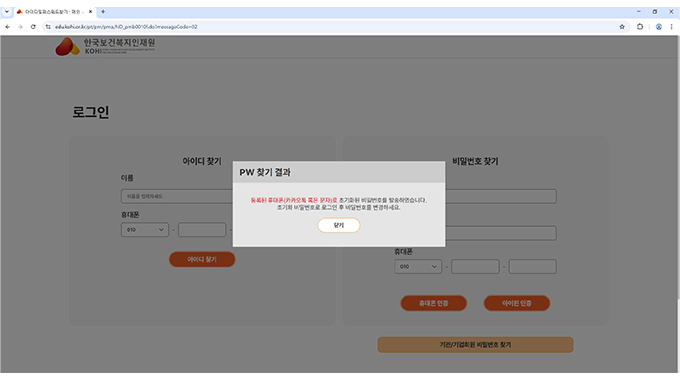The image size is (680, 380).
Task: Open the browser profile icon
Action: [659, 26]
